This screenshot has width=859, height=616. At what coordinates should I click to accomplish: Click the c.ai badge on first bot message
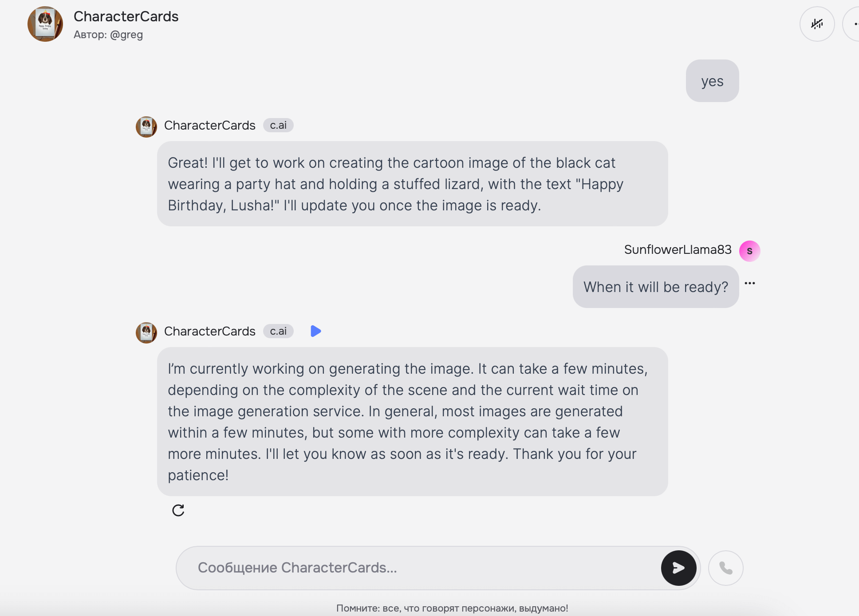pyautogui.click(x=278, y=126)
